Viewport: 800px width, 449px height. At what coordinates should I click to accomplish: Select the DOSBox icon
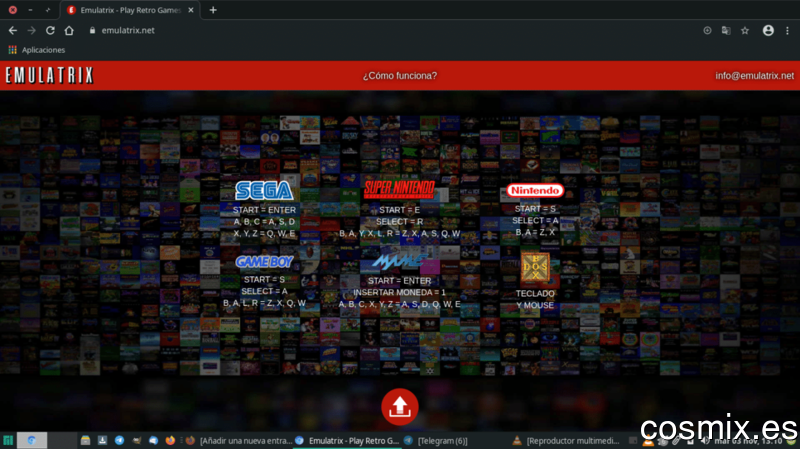(535, 267)
